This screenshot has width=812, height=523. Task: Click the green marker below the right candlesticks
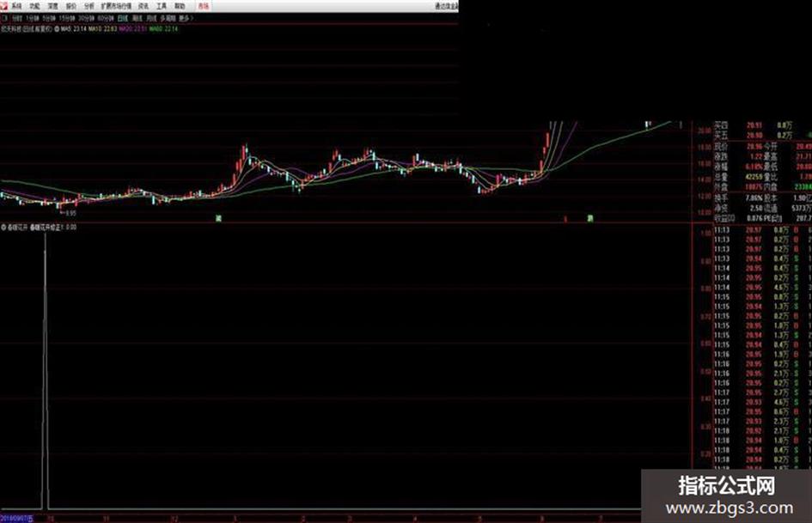coord(589,218)
